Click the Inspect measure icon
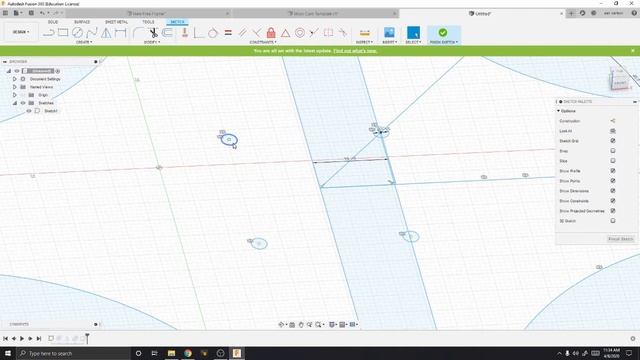Viewport: 640px width, 360px height. tap(364, 33)
